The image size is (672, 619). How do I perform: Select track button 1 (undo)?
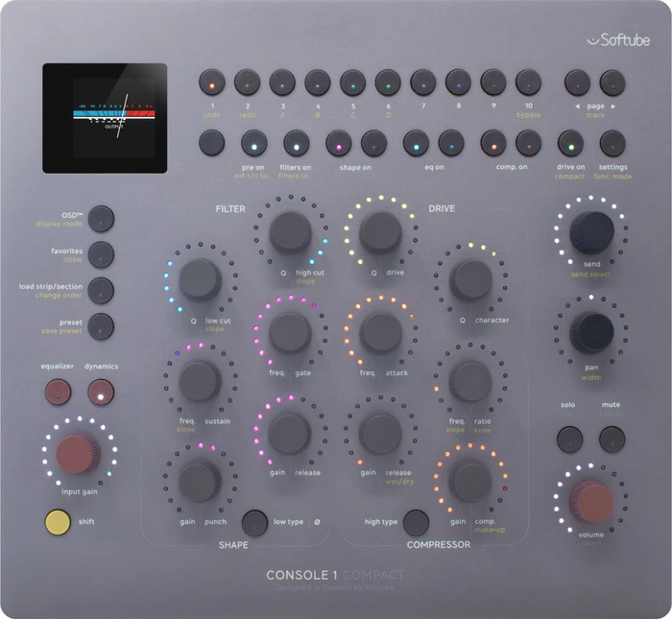(x=212, y=83)
